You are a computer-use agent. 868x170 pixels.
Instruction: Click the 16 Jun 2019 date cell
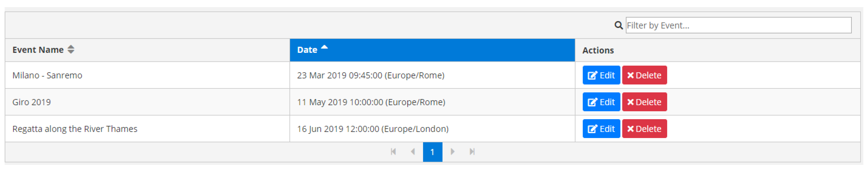click(x=372, y=129)
